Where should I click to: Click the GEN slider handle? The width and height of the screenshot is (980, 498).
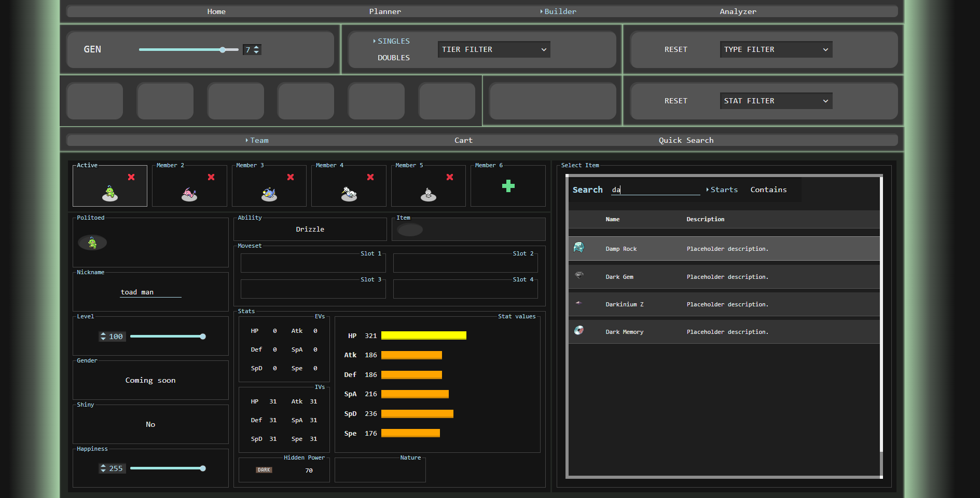[223, 50]
